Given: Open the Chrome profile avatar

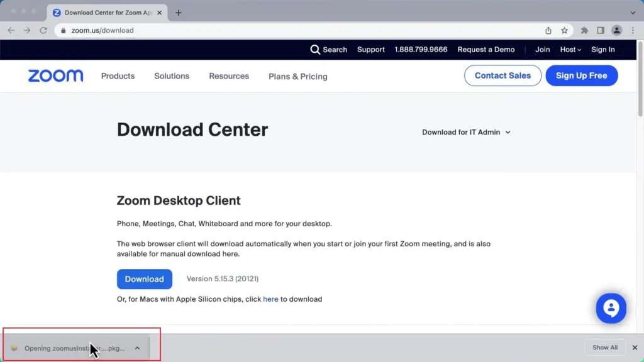Looking at the screenshot, I should (617, 30).
